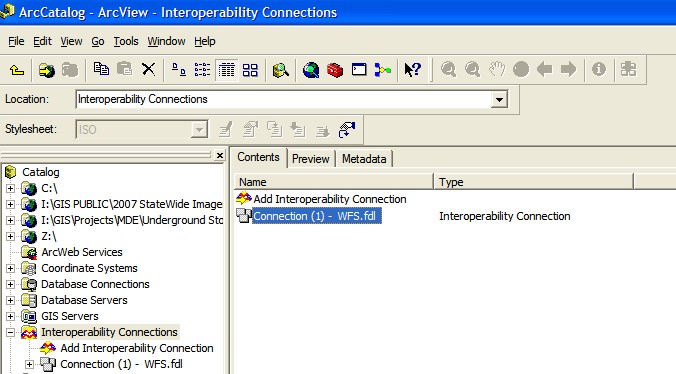Expand the 2007 StateWide Image folder node
This screenshot has height=374, width=676.
(10, 204)
